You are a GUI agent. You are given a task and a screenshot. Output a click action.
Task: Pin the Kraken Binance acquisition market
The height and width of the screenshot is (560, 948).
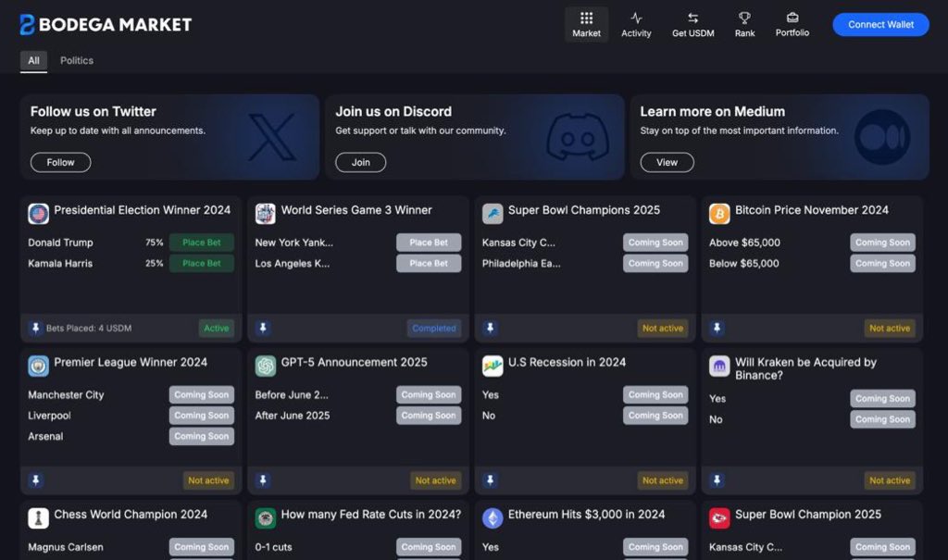point(717,480)
